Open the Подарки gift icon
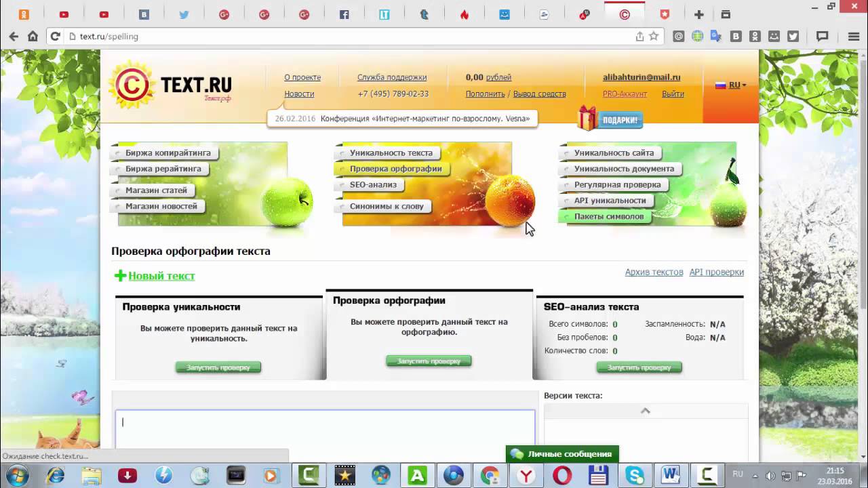The width and height of the screenshot is (868, 488). pos(610,119)
